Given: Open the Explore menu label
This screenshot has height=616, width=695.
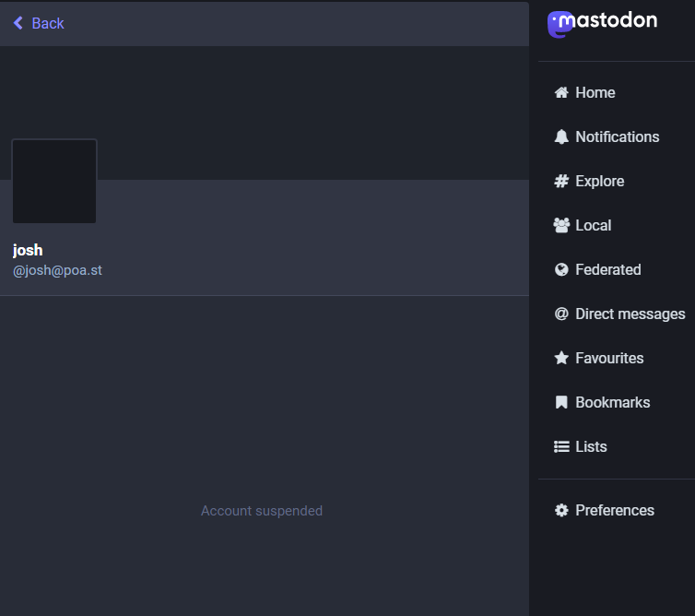Looking at the screenshot, I should (x=600, y=181).
